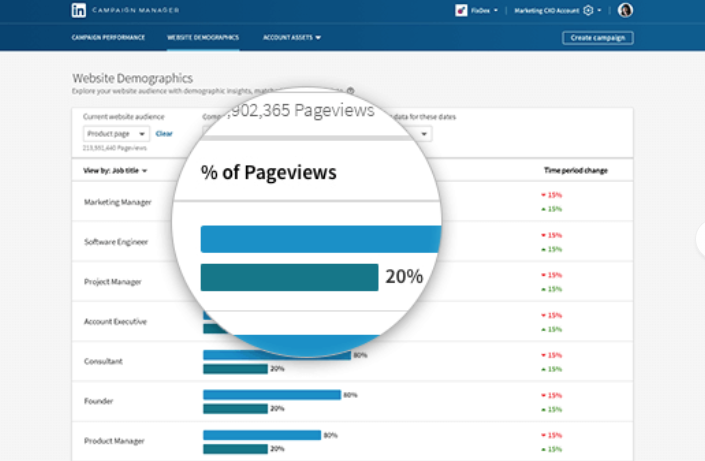This screenshot has width=705, height=461.
Task: Click the red down arrow for Founder
Action: click(544, 395)
